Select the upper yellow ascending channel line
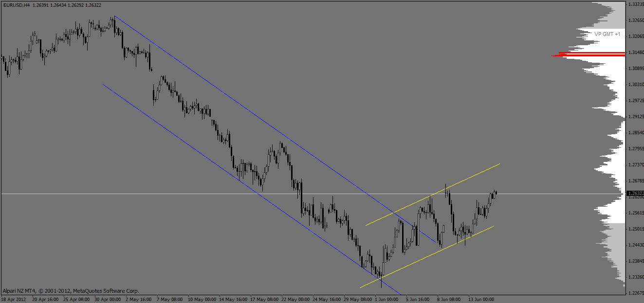644x303 pixels. click(x=432, y=195)
